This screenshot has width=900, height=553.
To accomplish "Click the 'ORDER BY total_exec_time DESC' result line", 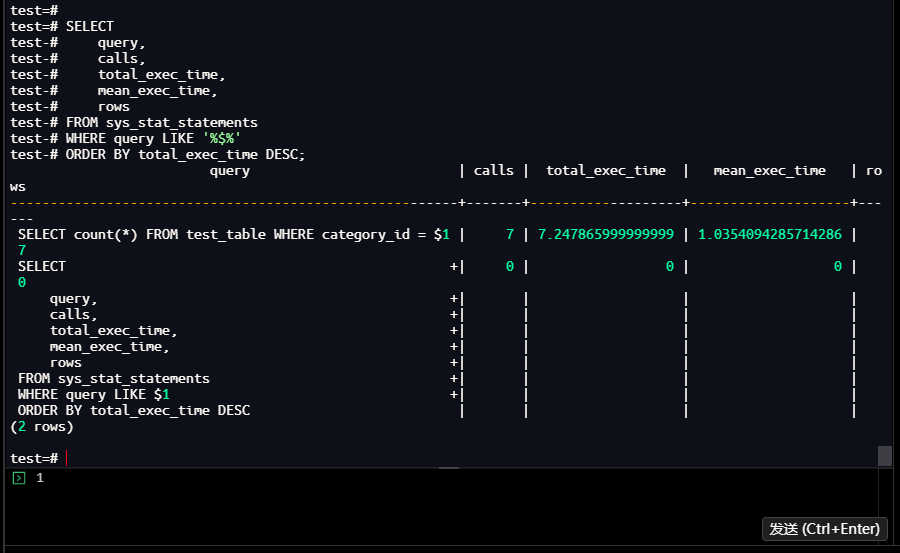I will [134, 411].
